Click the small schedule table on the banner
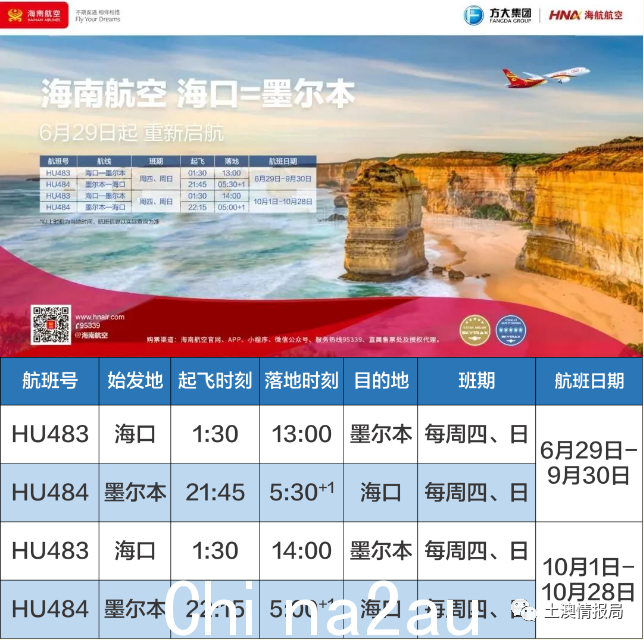Screen dimensions: 644x640 [x=178, y=184]
